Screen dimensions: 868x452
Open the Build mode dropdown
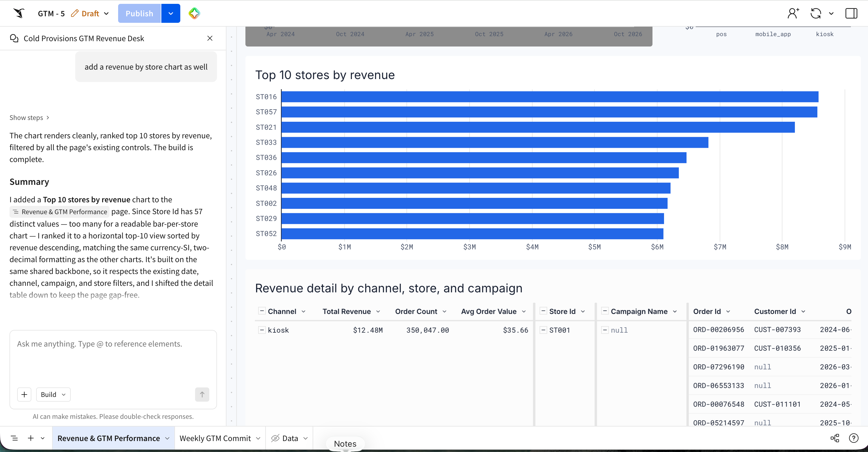point(53,394)
